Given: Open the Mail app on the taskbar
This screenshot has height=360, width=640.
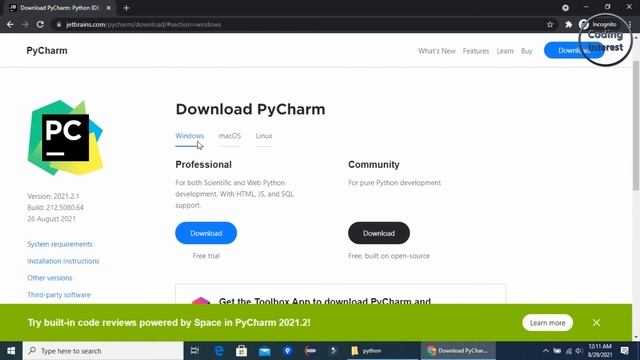Looking at the screenshot, I should 264,351.
